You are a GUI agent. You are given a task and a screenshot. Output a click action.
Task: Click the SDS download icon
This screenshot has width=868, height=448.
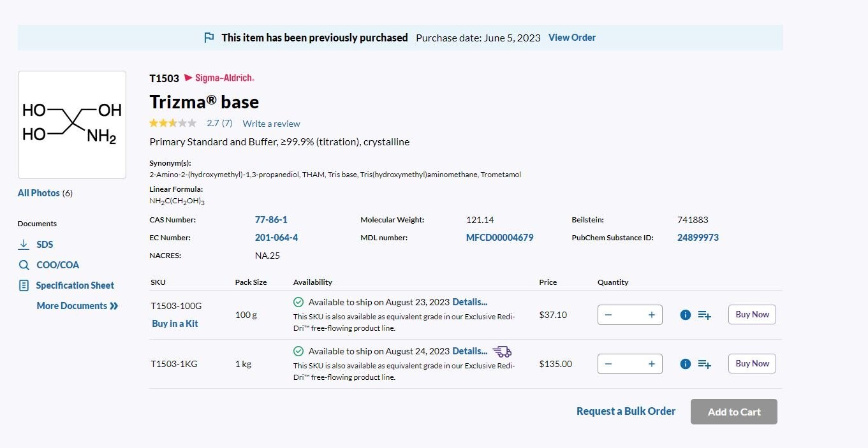tap(24, 245)
